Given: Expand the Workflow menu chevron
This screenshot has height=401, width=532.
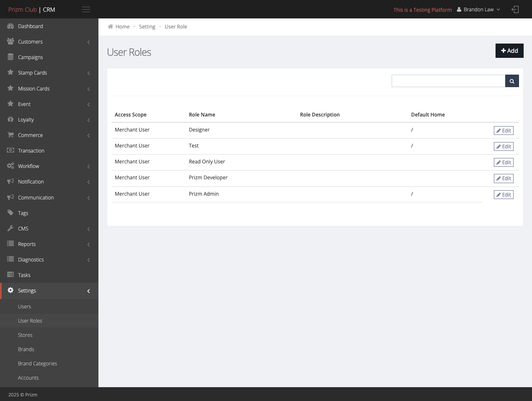Looking at the screenshot, I should pyautogui.click(x=88, y=166).
